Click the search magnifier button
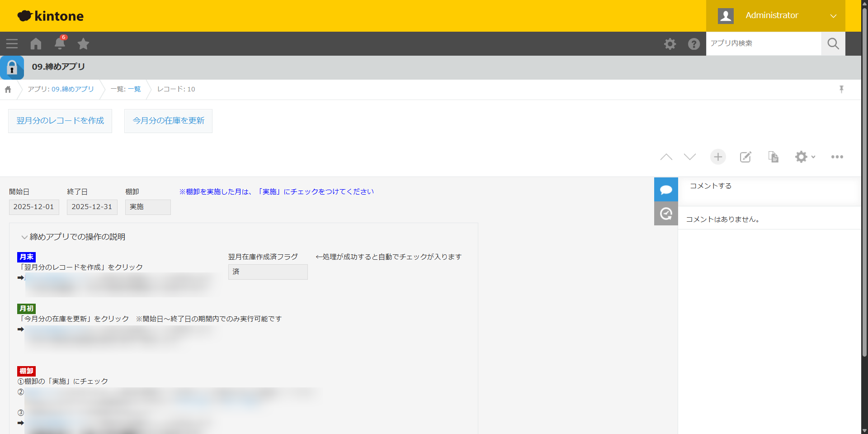This screenshot has height=434, width=868. point(833,43)
